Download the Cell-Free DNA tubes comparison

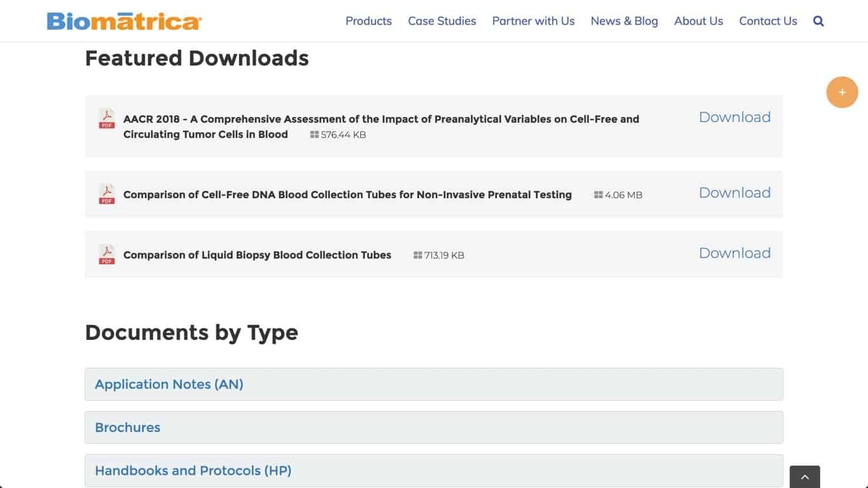click(x=735, y=193)
